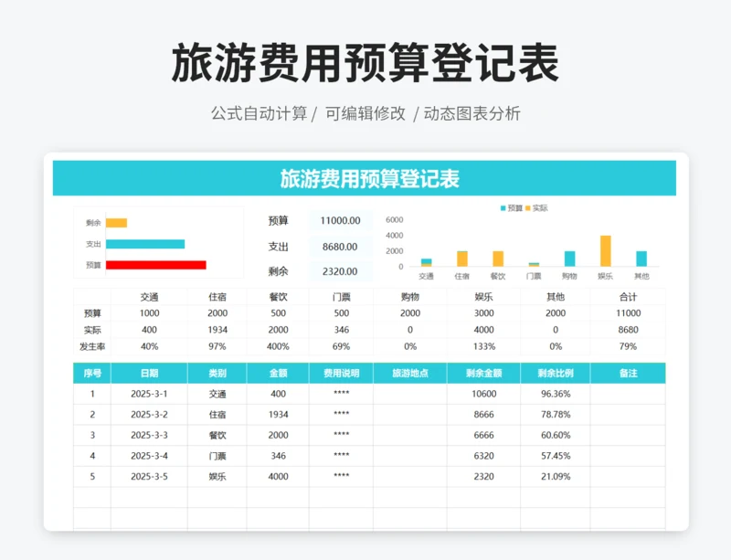The image size is (731, 560).
Task: Click the remaining value 2320.00
Action: click(x=340, y=271)
